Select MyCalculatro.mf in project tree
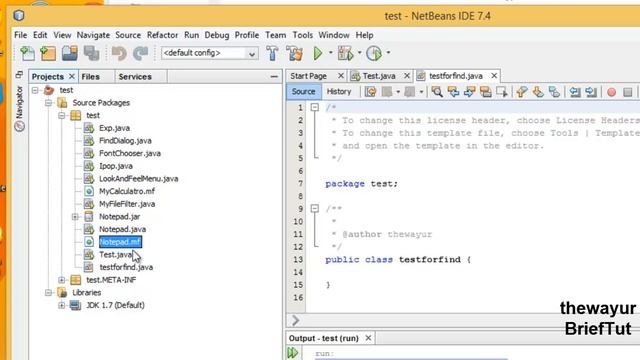Viewport: 640px width, 360px height. coord(127,191)
